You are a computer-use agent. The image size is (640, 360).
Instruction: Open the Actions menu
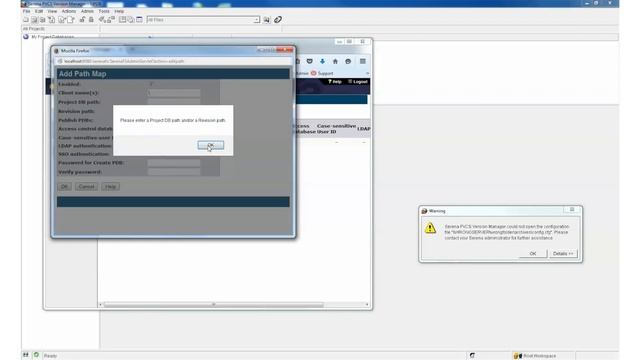[69, 11]
